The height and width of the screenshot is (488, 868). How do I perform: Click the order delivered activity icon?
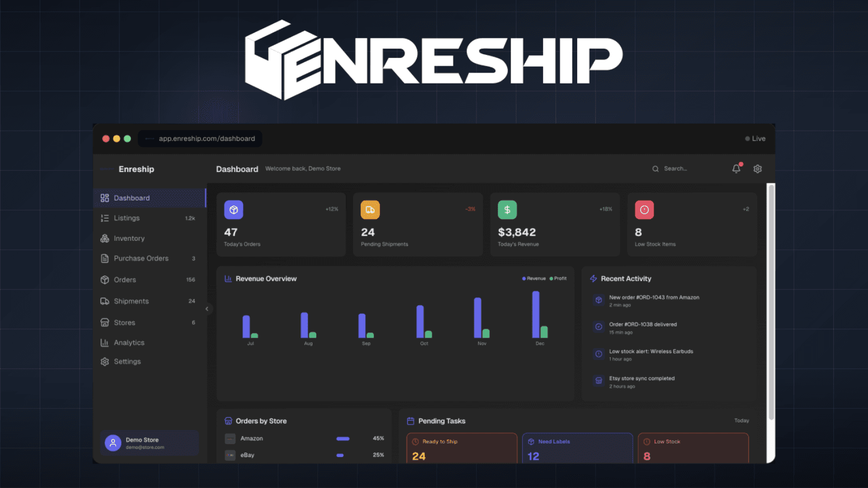pyautogui.click(x=598, y=327)
